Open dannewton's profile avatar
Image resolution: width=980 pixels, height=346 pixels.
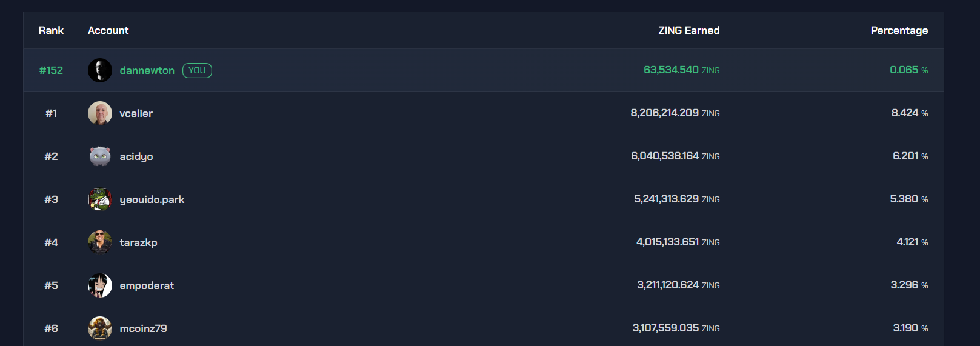coord(100,70)
